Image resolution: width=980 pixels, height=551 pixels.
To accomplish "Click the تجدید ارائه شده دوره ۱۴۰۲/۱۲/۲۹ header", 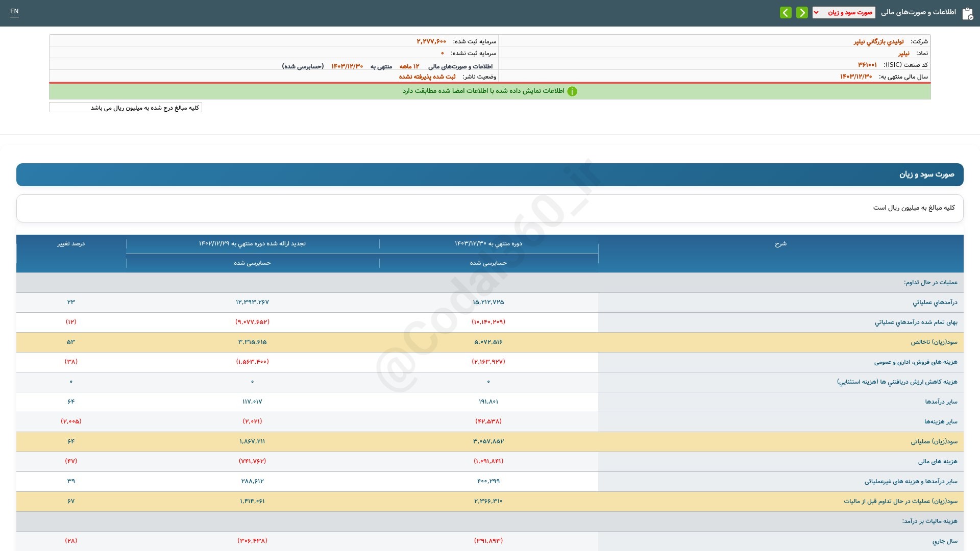I will (x=252, y=243).
